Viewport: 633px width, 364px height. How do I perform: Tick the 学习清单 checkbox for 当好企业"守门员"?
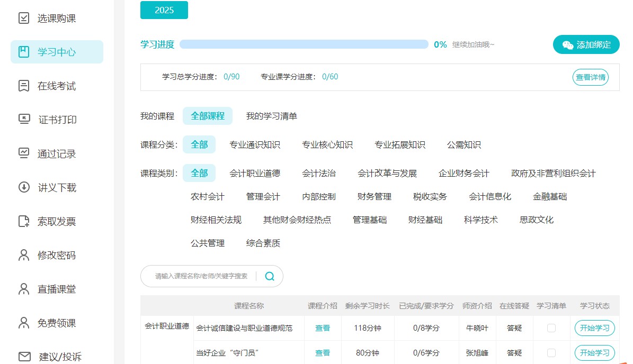click(551, 352)
